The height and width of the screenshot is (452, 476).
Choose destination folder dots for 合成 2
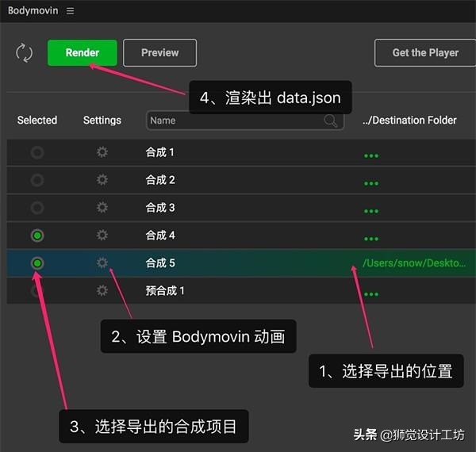click(371, 183)
